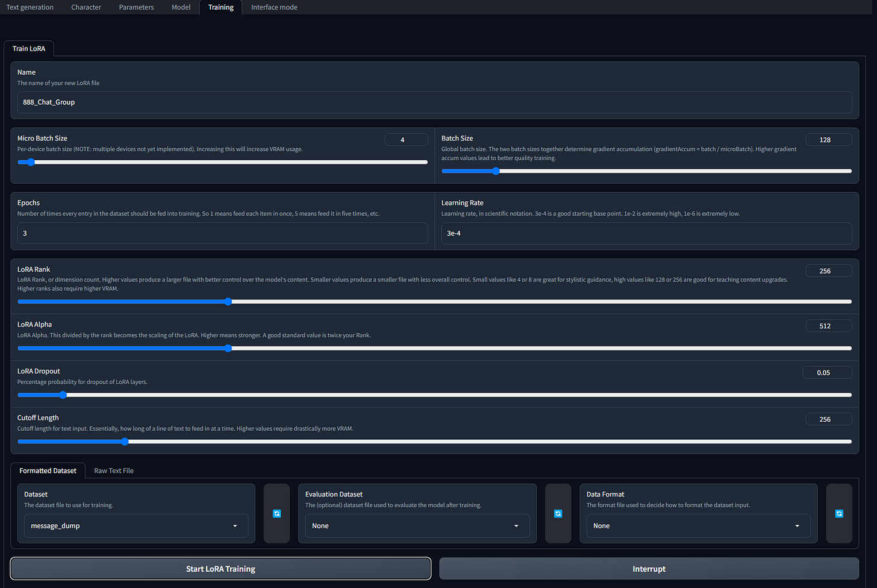Click the 'The name of your new LoRA file' description
The width and height of the screenshot is (877, 588).
(58, 83)
